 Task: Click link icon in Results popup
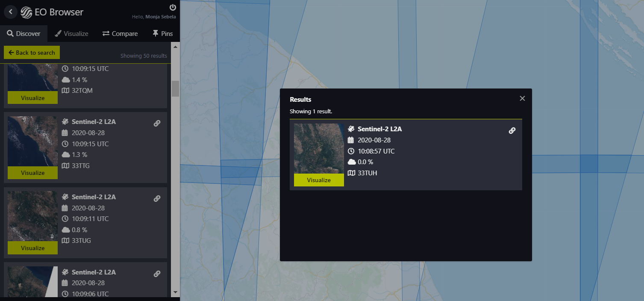coord(512,130)
